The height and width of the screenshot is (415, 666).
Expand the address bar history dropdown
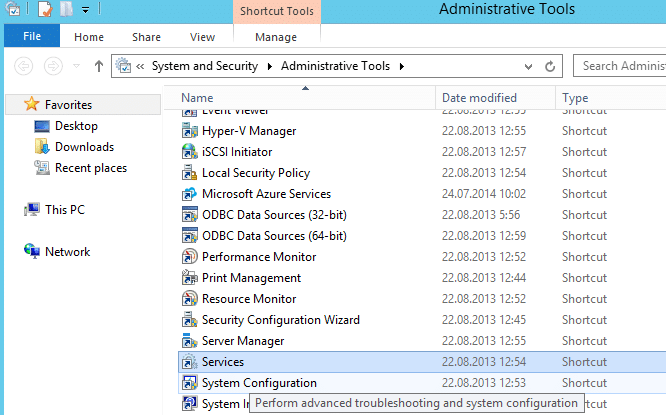pyautogui.click(x=528, y=66)
